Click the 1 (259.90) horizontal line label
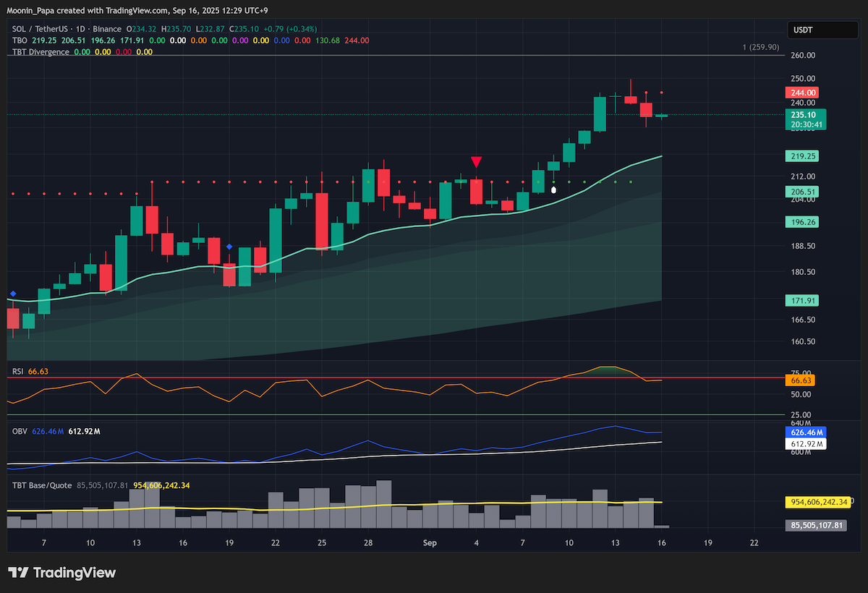This screenshot has width=868, height=593. tap(761, 47)
